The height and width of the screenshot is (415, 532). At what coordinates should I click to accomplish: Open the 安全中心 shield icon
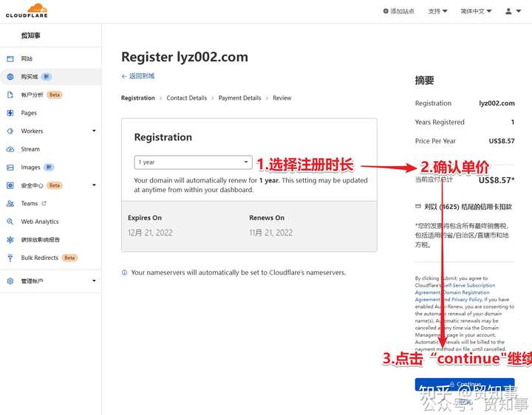[10, 185]
